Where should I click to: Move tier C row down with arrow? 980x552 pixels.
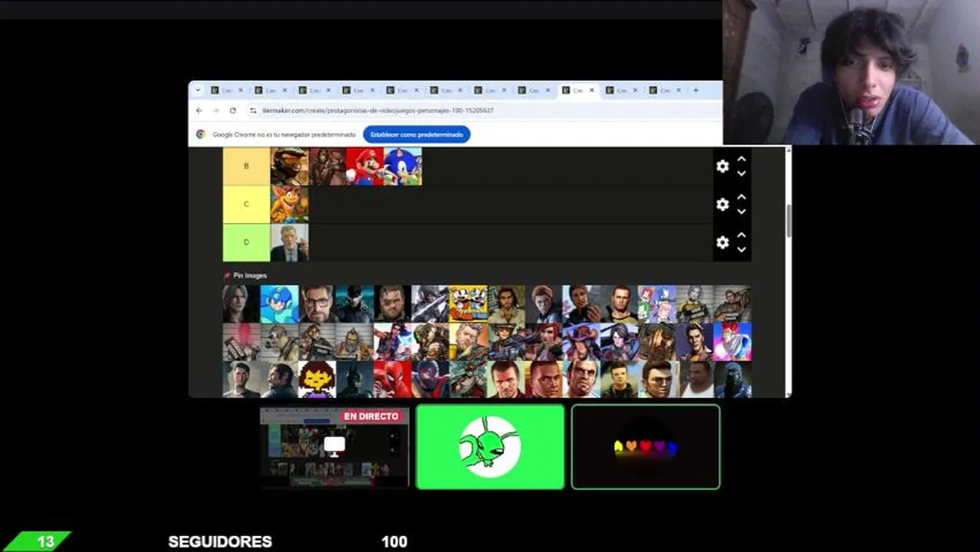pos(742,212)
